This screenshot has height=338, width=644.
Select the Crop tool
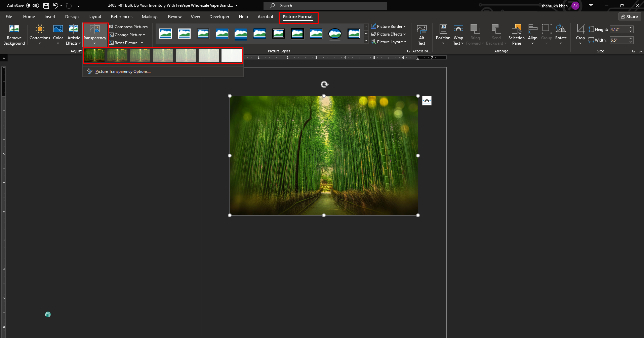coord(580,30)
